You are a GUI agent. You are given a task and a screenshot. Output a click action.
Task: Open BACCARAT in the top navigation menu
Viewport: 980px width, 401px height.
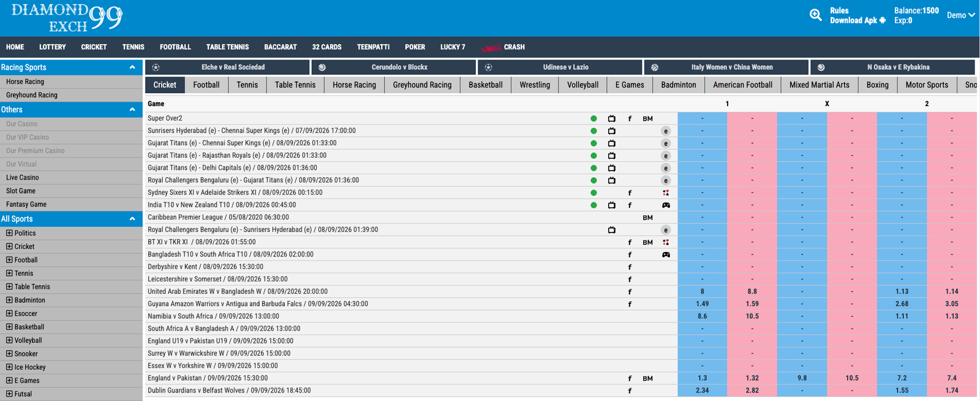point(281,47)
